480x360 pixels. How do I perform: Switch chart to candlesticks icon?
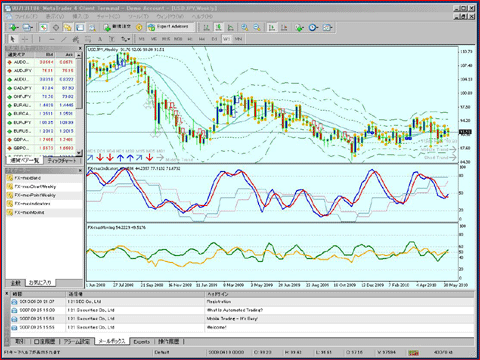click(x=218, y=28)
